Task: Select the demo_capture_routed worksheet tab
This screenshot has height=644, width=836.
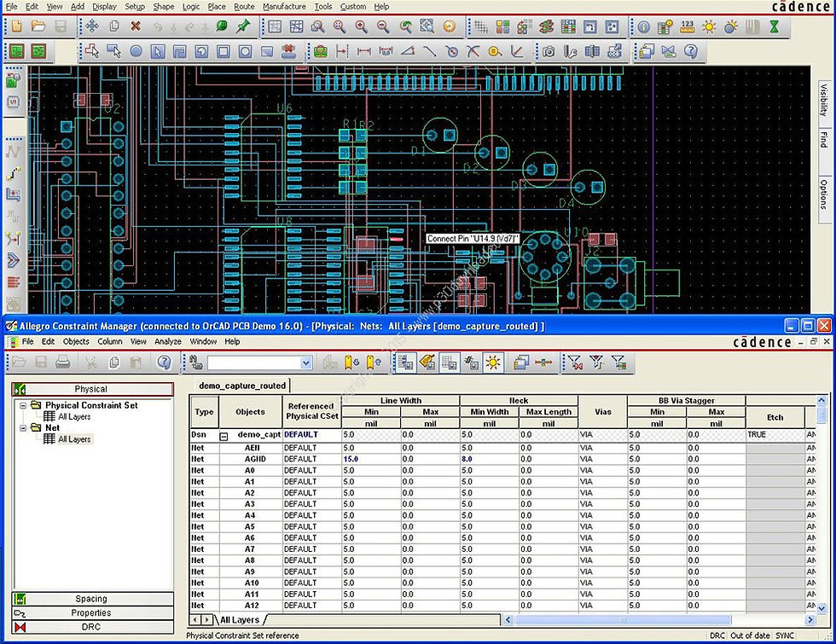Action: (242, 386)
